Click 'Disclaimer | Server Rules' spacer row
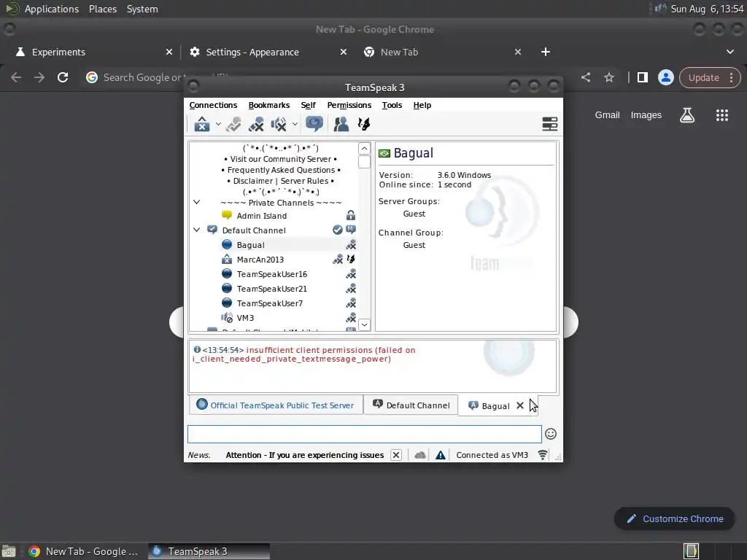This screenshot has height=560, width=747. point(281,181)
